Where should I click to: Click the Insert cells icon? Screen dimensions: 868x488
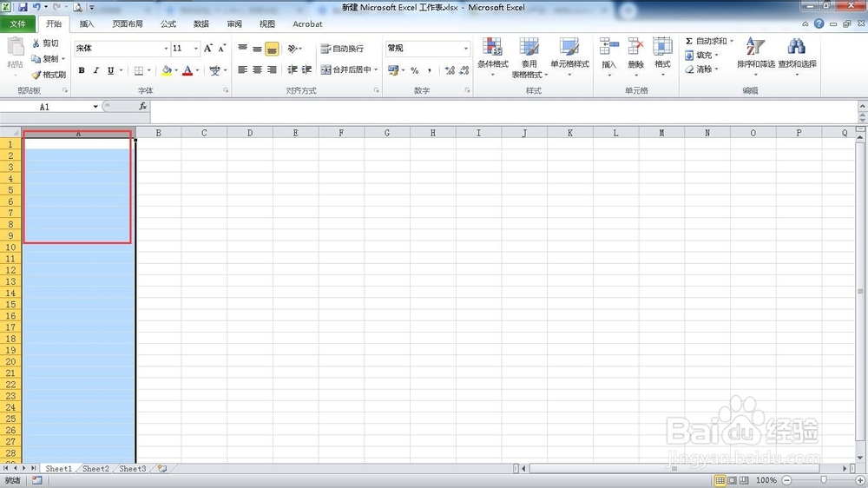[609, 47]
